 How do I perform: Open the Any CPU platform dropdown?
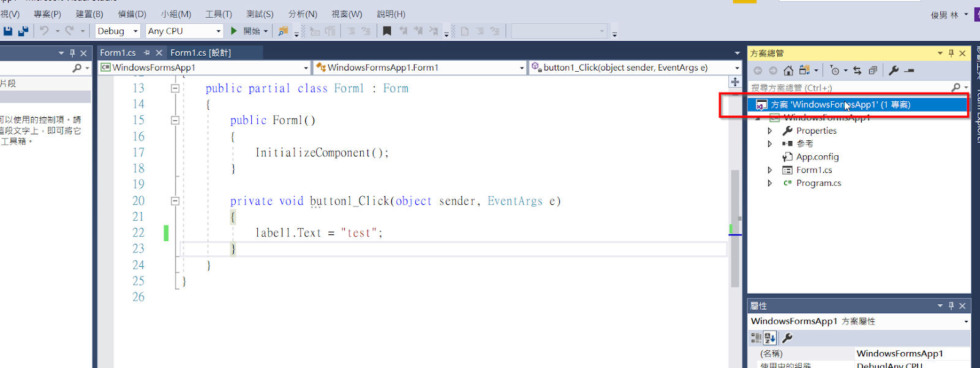pos(218,31)
